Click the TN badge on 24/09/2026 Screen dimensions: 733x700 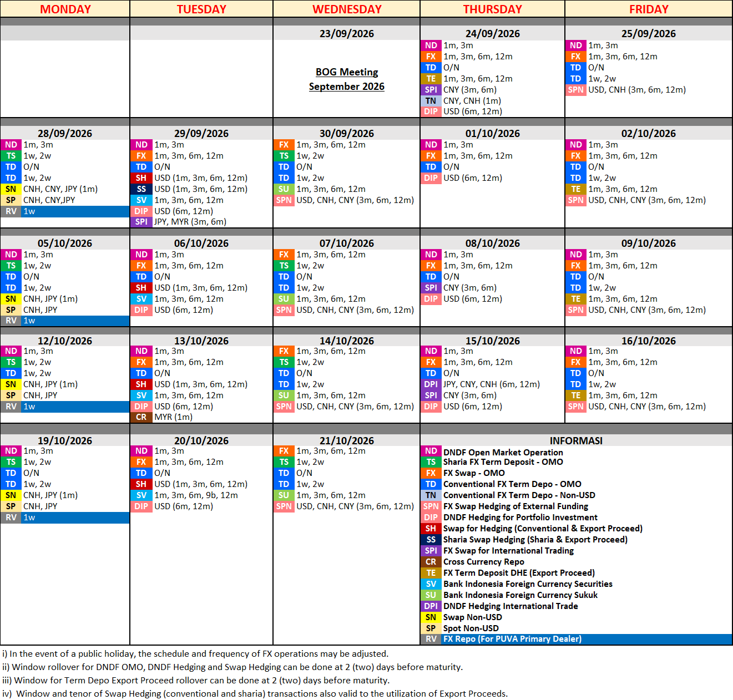[x=431, y=101]
